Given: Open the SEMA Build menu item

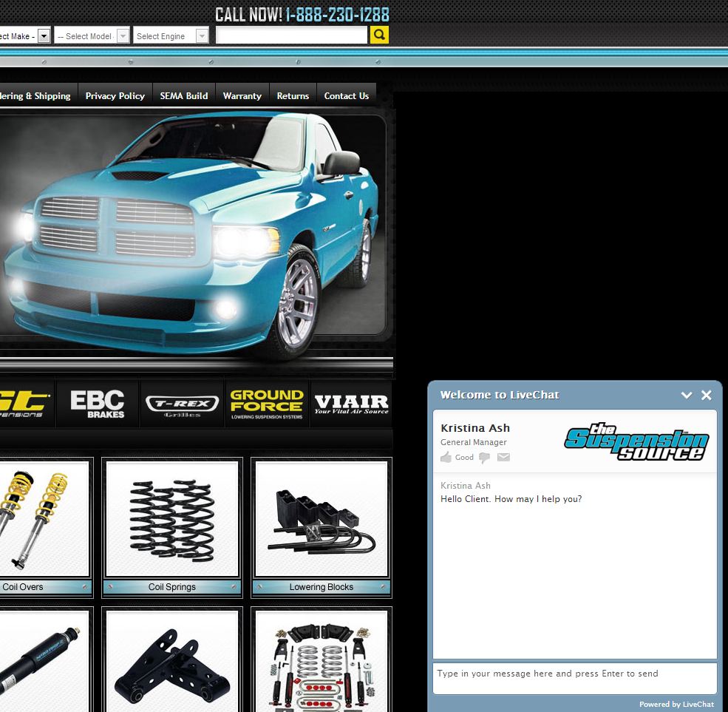Looking at the screenshot, I should tap(184, 95).
